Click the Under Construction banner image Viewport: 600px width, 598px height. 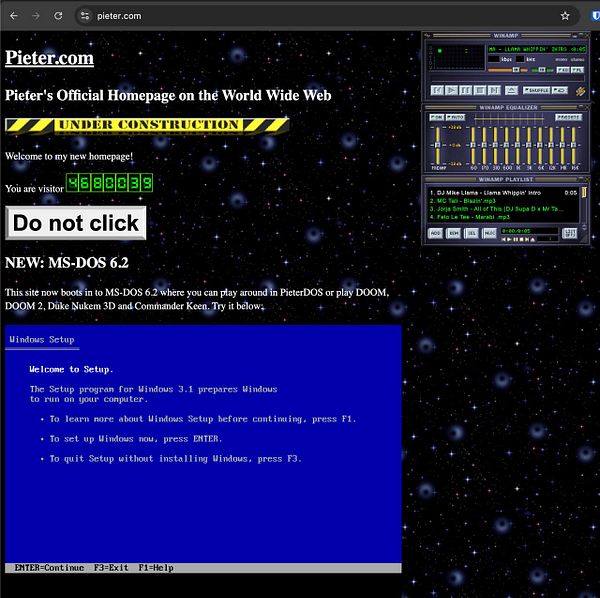click(x=147, y=125)
